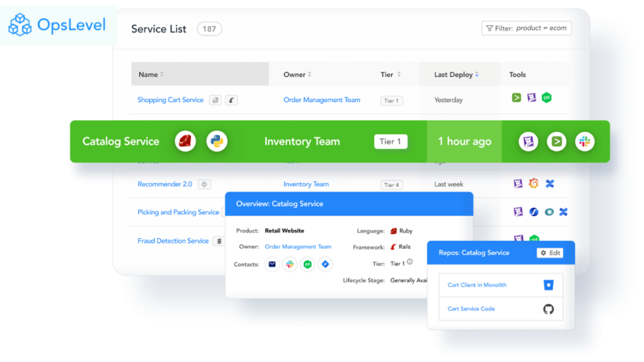Click Repos: Catalog Service panel title
The width and height of the screenshot is (644, 362).
tap(474, 253)
